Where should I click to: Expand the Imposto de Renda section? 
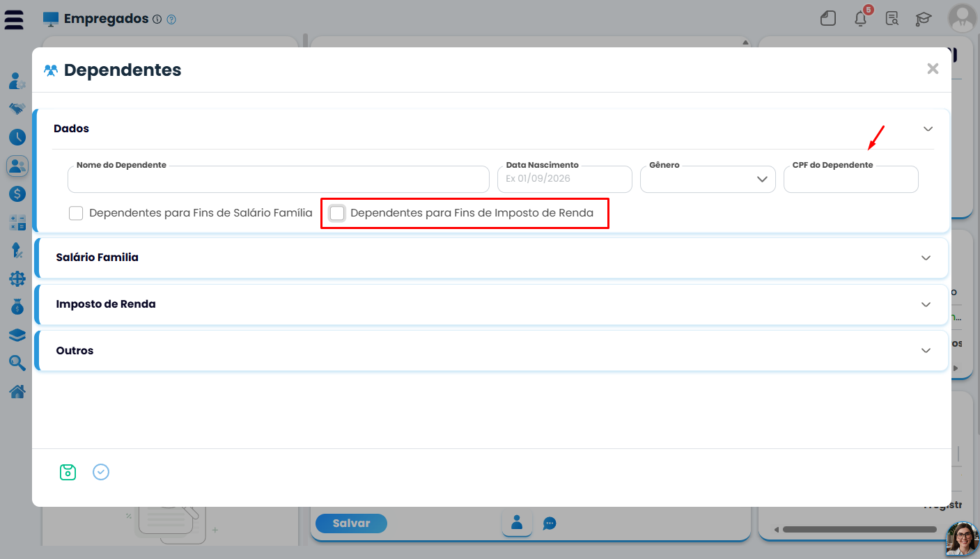click(492, 304)
